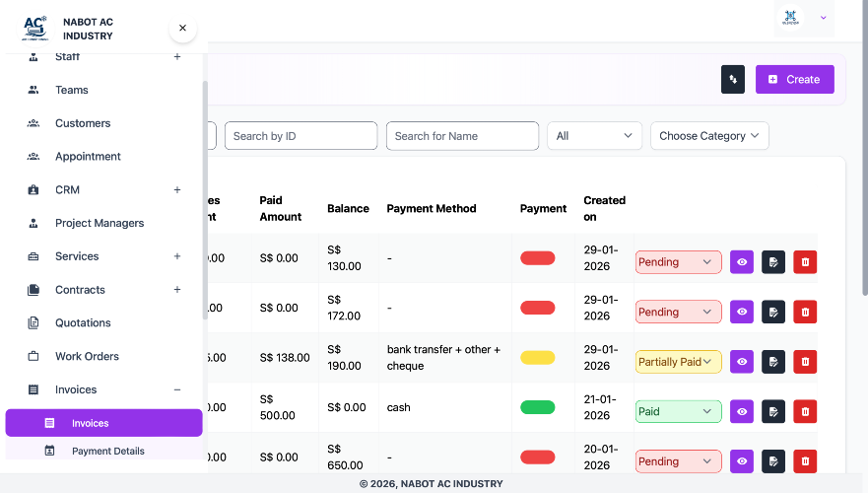The width and height of the screenshot is (868, 493).
Task: Open Appointment in the sidebar
Action: (x=104, y=156)
